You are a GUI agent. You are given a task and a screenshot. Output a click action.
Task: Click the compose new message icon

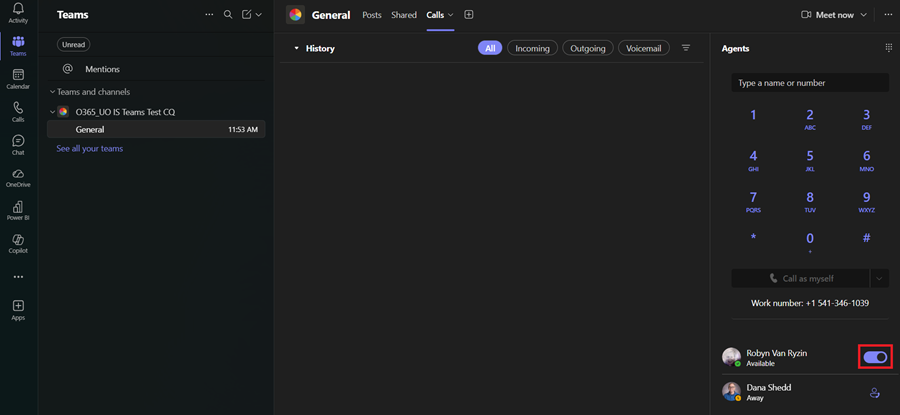247,14
